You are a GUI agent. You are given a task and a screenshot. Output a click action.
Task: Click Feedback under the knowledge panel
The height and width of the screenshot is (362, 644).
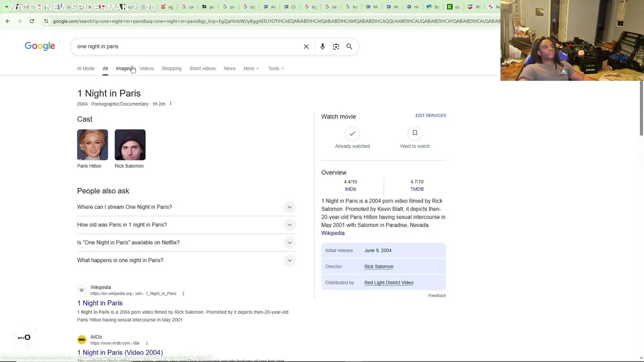click(437, 296)
